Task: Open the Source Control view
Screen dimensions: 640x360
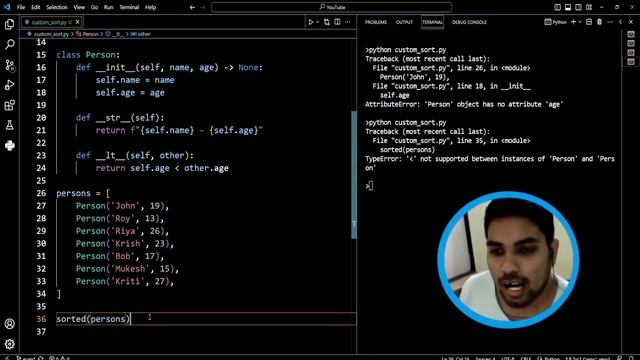Action: (9, 65)
